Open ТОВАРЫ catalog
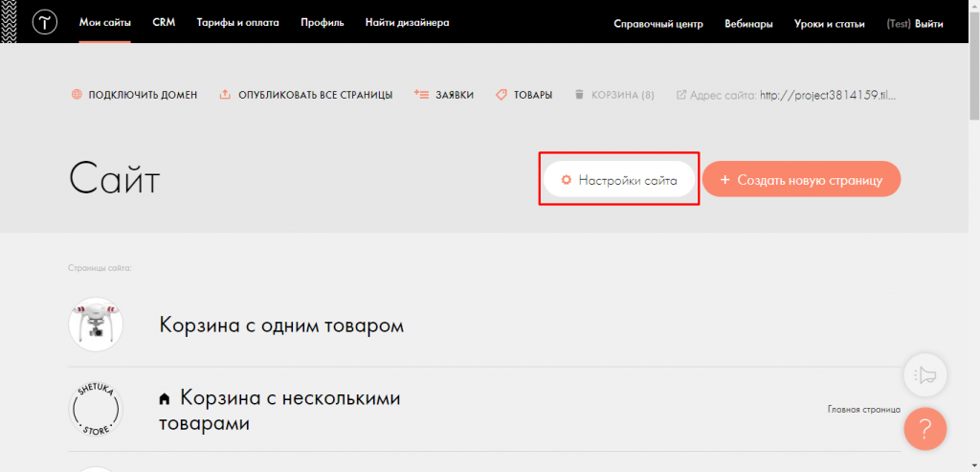The image size is (980, 472). coord(533,95)
